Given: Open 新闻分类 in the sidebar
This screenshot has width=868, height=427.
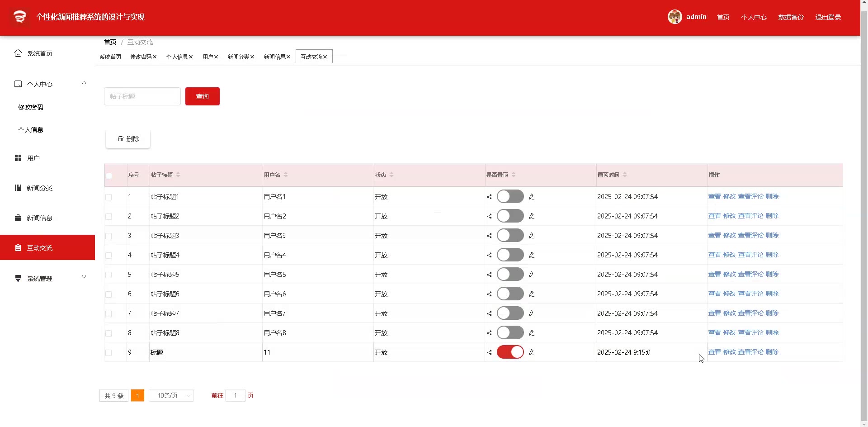Looking at the screenshot, I should (40, 188).
